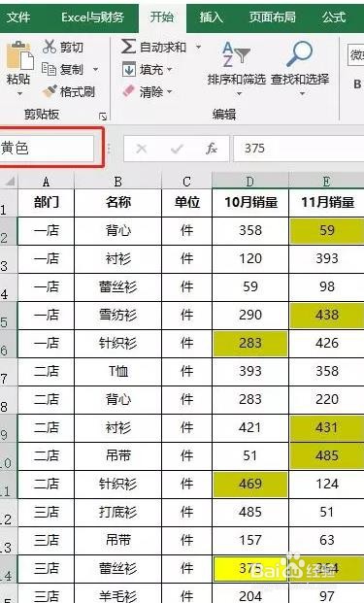Click cell 157
Image resolution: width=364 pixels, height=603 pixels.
(250, 540)
